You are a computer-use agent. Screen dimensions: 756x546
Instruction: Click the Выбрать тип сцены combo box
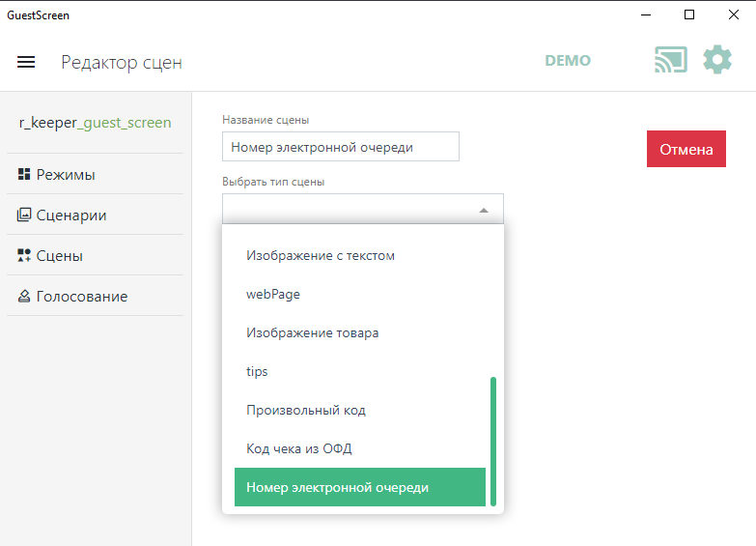click(348, 210)
